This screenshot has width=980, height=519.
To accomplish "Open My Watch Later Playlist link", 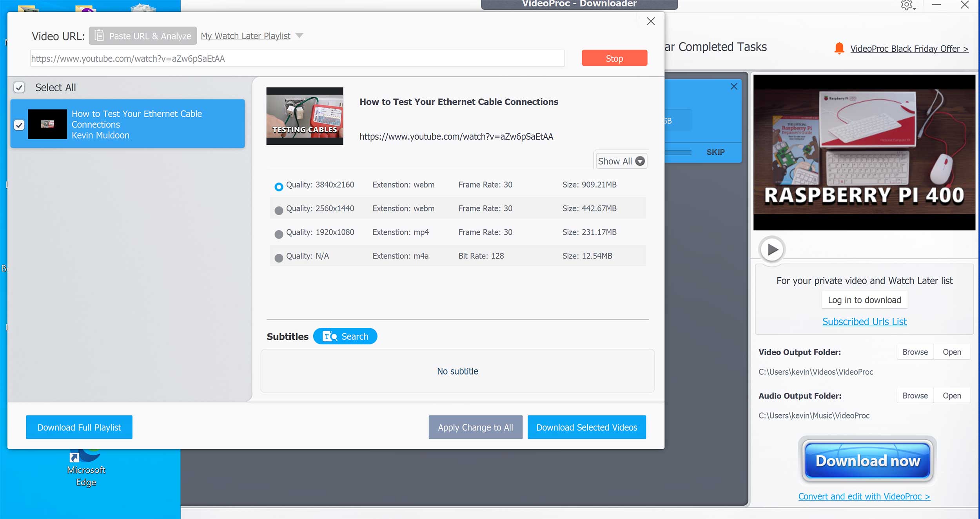I will coord(245,36).
